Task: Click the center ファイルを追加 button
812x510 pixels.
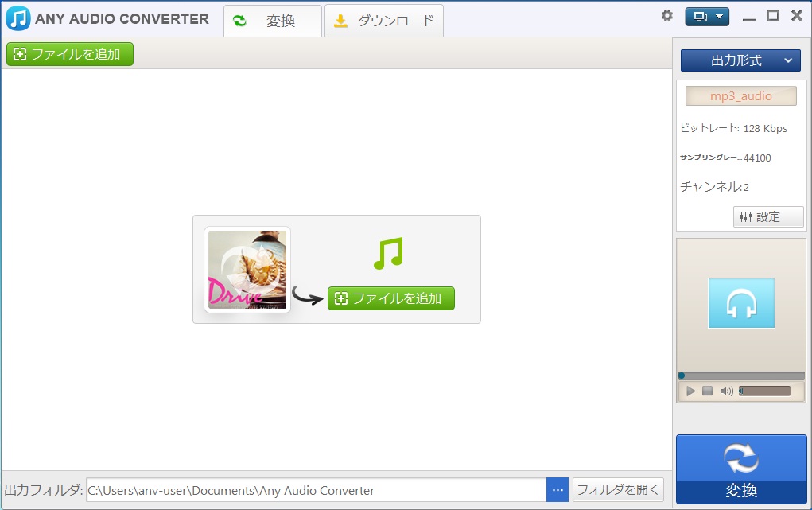Action: click(x=390, y=298)
